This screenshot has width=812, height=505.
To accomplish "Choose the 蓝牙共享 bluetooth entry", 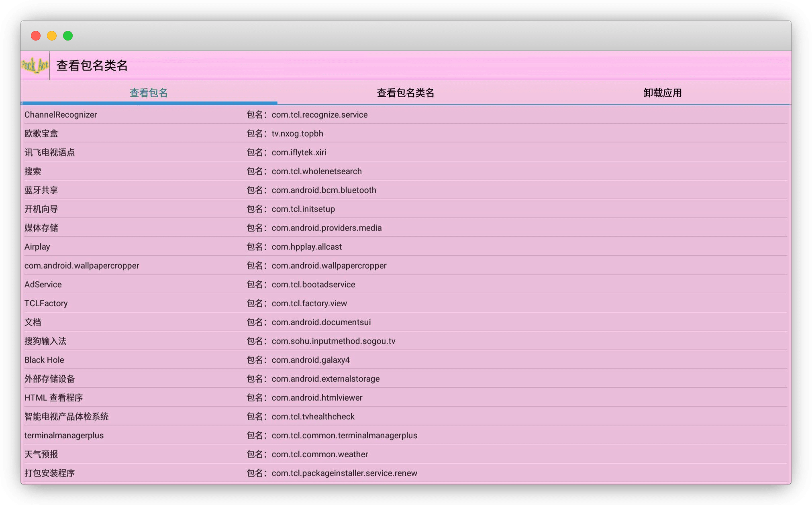I will click(x=41, y=190).
